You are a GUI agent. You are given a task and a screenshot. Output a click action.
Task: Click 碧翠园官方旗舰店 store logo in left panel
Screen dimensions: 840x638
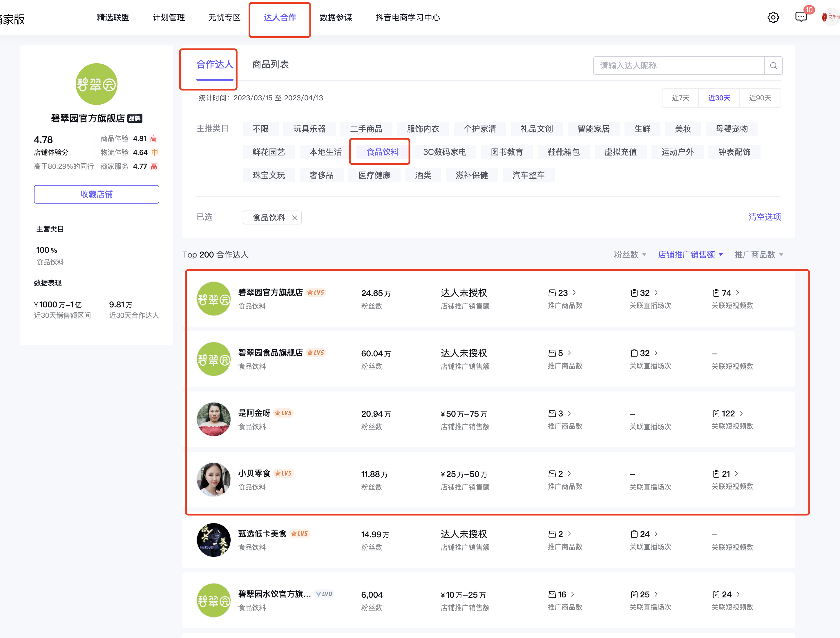coord(97,84)
